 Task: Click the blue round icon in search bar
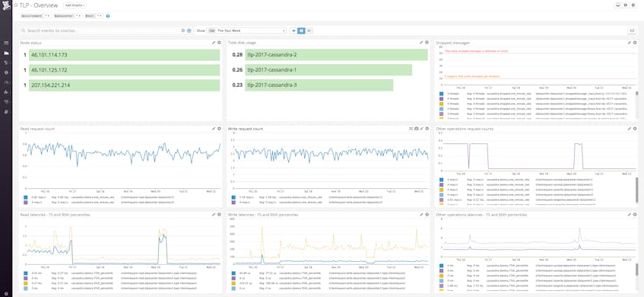coord(189,30)
